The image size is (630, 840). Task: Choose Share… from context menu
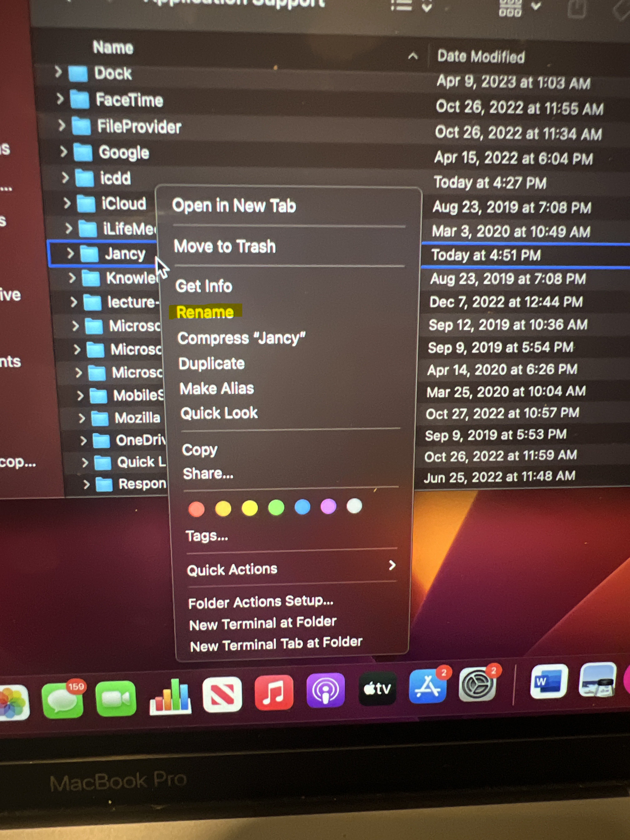tap(208, 474)
